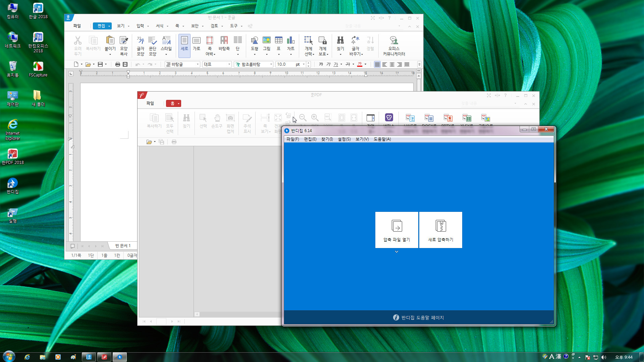644x362 pixels.
Task: Click PDF to DOCX convert icon in HanPDF
Action: click(x=429, y=118)
